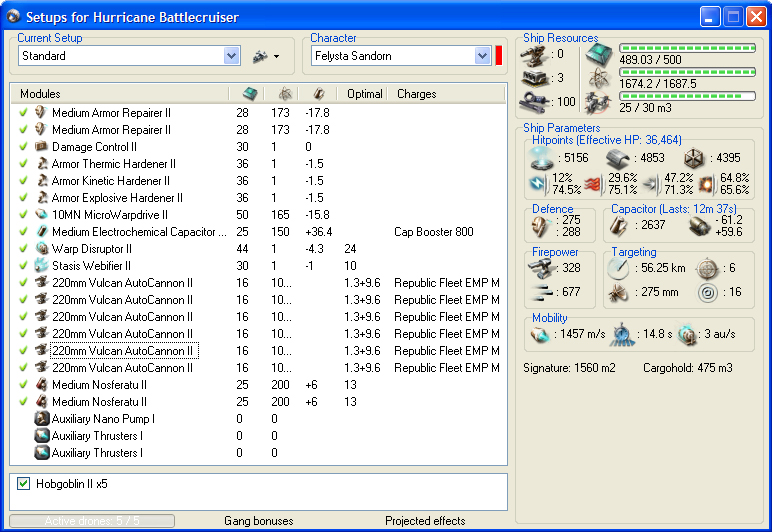Open the Character dropdown list
This screenshot has height=532, width=772.
(x=482, y=56)
